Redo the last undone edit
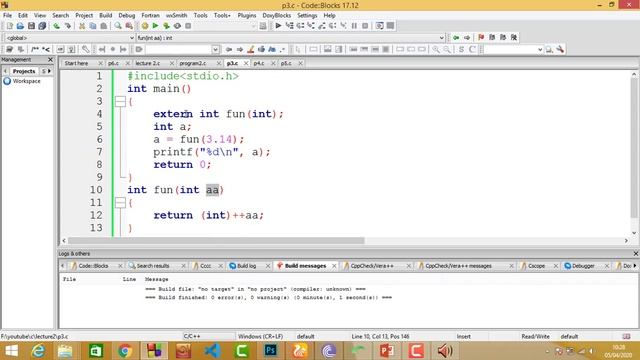 point(68,26)
